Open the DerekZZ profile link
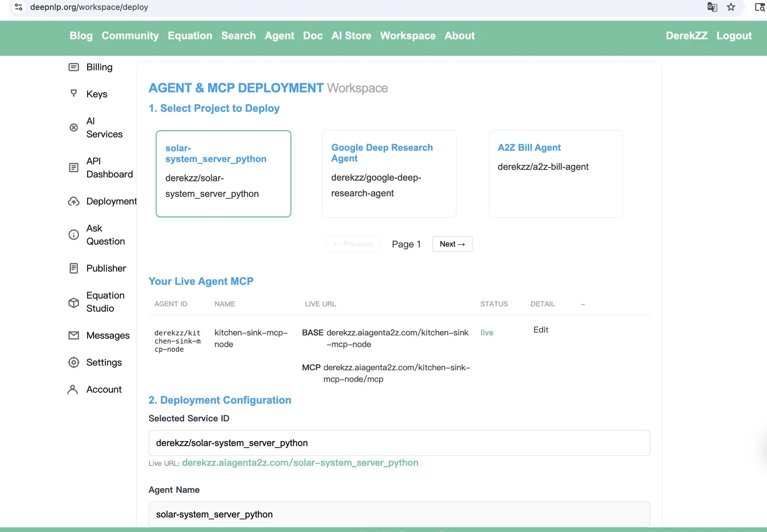 pyautogui.click(x=686, y=36)
